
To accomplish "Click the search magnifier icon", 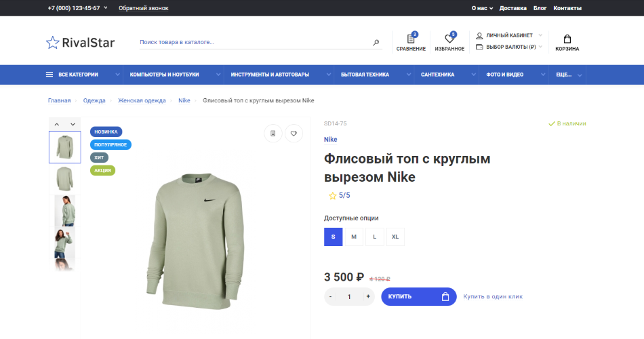I will click(376, 42).
